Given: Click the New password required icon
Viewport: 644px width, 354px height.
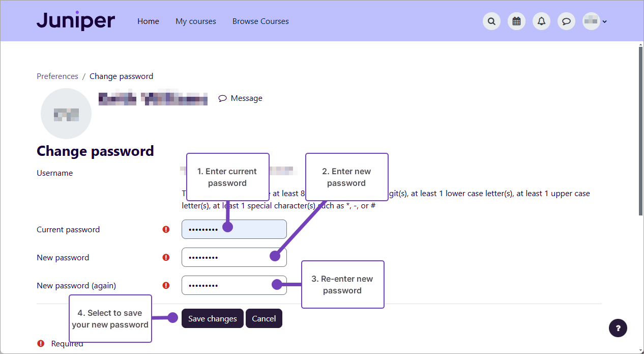Looking at the screenshot, I should (166, 258).
